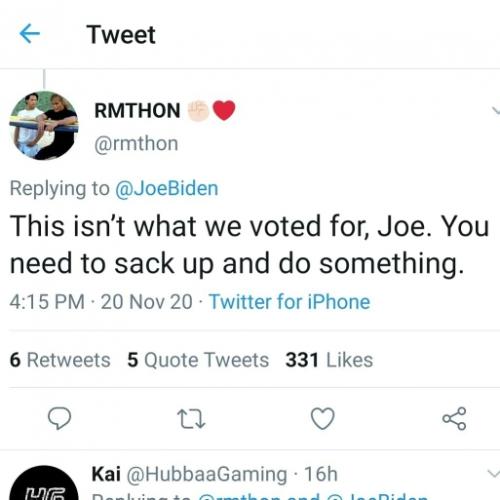Expand the RMTHON tweet options chevron
The image size is (500, 500).
coord(495,110)
